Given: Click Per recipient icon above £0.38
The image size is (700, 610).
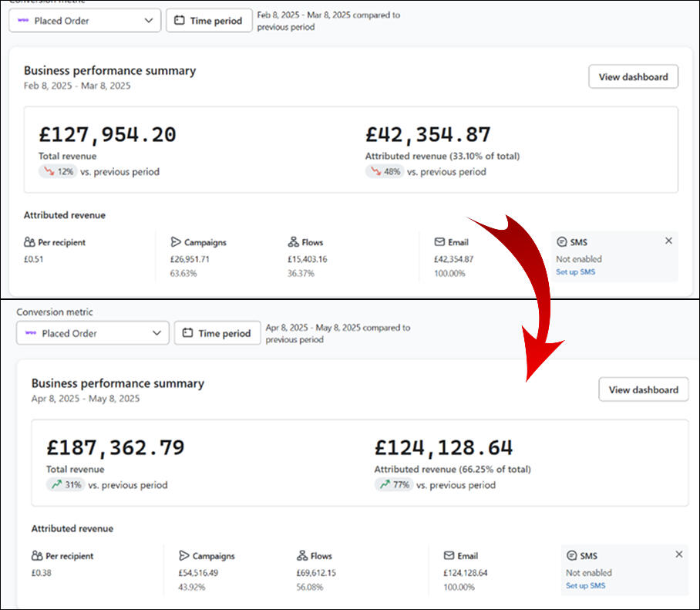Looking at the screenshot, I should (x=37, y=556).
